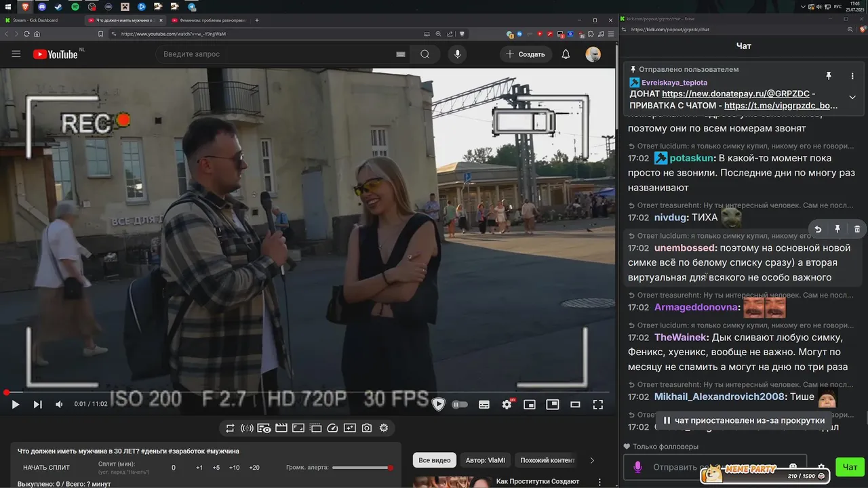Add +1 minute to split

click(199, 468)
